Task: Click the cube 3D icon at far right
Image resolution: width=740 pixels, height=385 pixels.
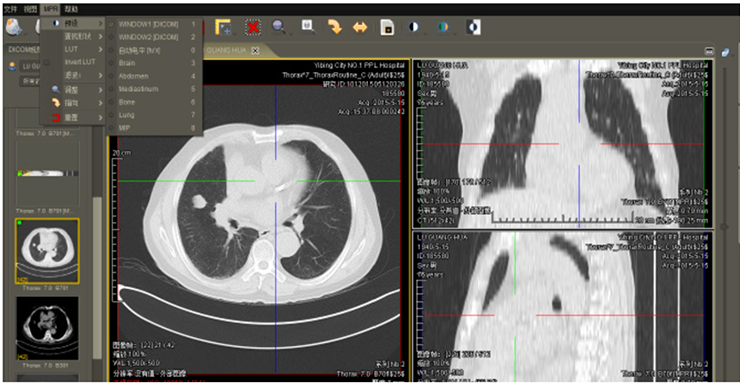Action: pyautogui.click(x=725, y=52)
